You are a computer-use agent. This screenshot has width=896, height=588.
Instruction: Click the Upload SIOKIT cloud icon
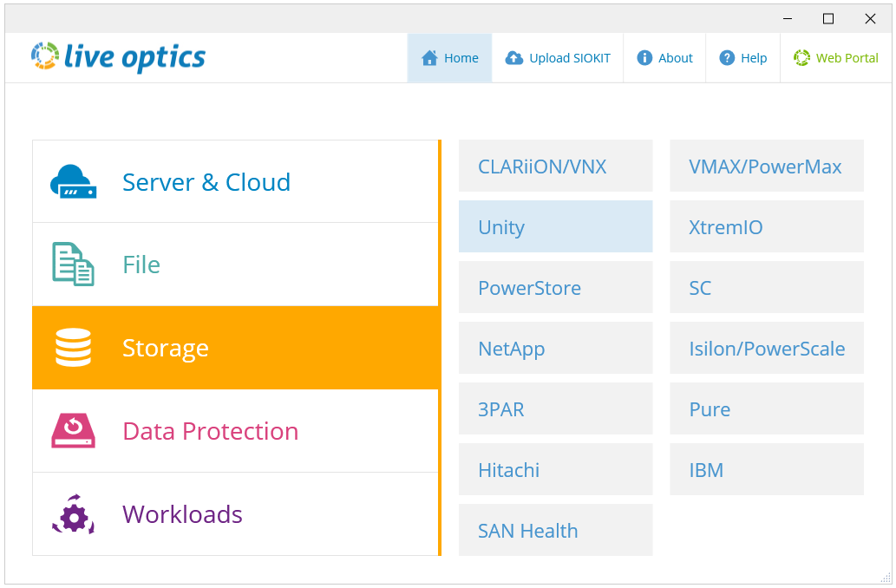(513, 58)
